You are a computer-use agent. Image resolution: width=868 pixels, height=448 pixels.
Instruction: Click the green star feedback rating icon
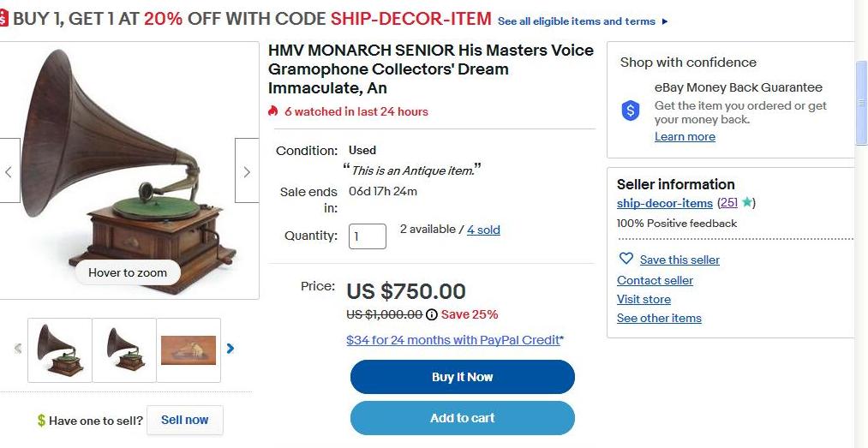(x=747, y=203)
